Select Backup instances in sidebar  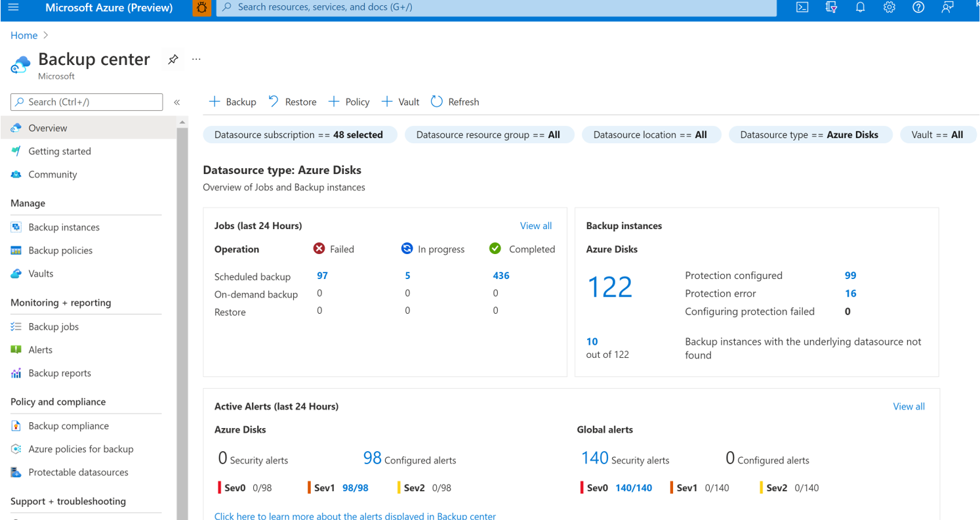coord(64,227)
